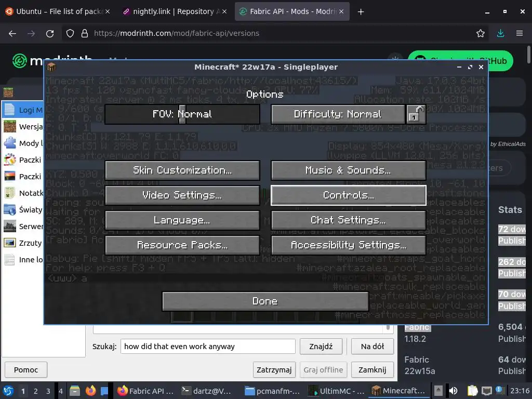Switch to dartz terminal taskbar window
The height and width of the screenshot is (399, 532).
[x=207, y=391]
